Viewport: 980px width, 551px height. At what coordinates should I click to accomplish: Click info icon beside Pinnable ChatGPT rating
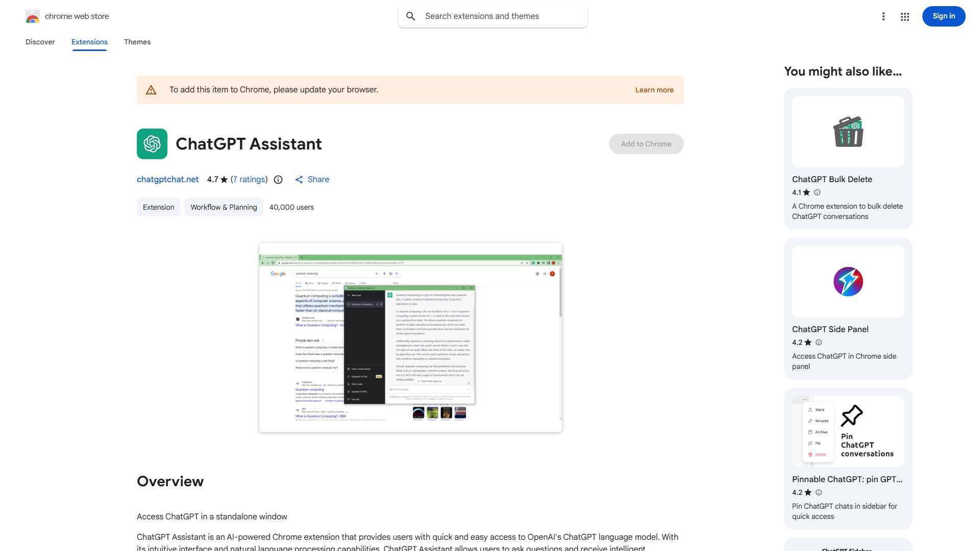click(x=818, y=492)
